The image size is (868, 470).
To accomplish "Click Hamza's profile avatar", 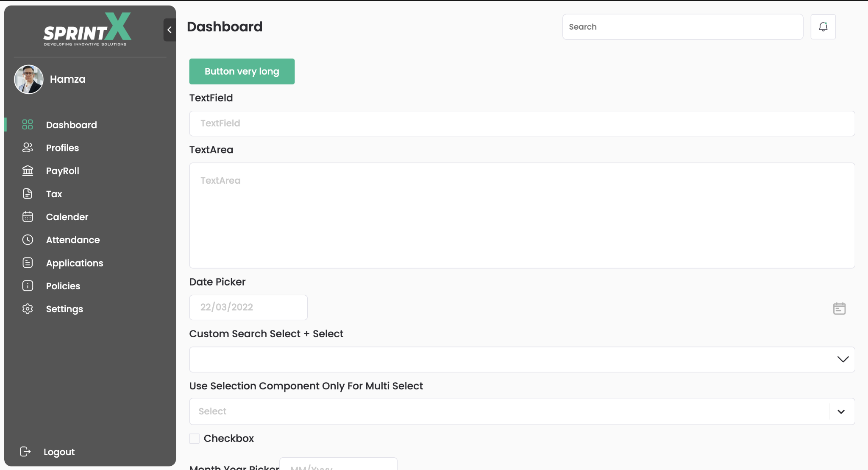I will [x=29, y=79].
